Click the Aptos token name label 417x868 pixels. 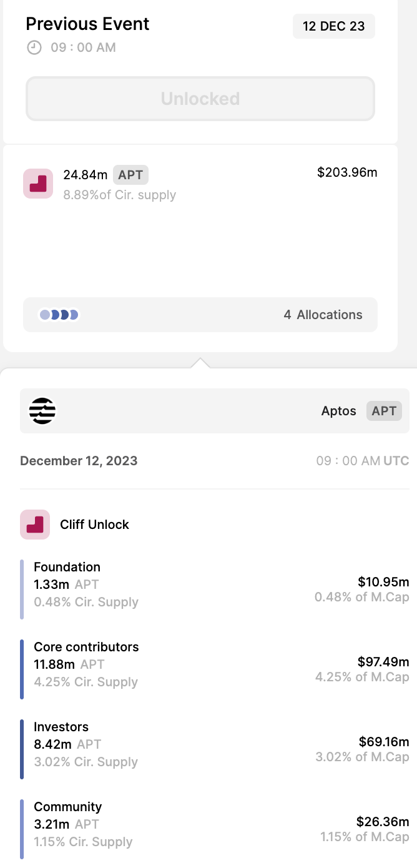[338, 411]
